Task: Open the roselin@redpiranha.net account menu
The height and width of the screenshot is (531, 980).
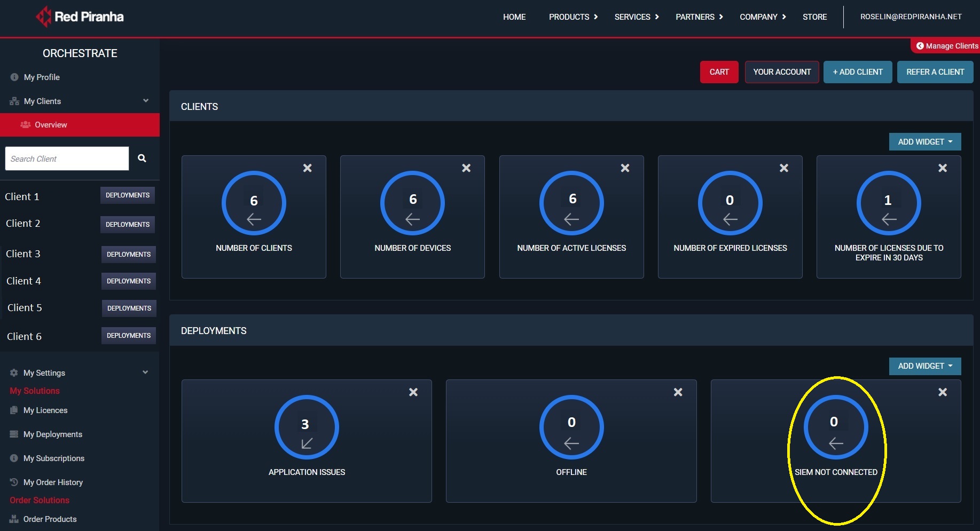Action: pos(911,17)
